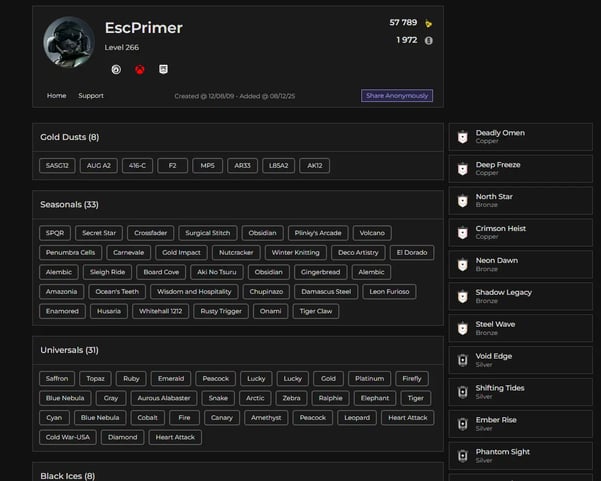This screenshot has width=601, height=481.
Task: Click the yellow renown icon beside 57 789
Action: tap(429, 23)
